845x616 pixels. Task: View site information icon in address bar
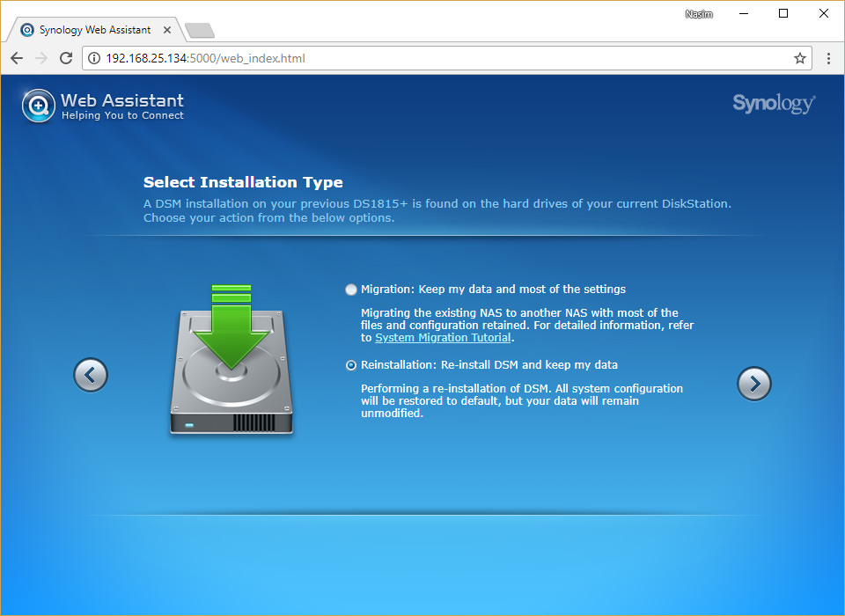94,58
